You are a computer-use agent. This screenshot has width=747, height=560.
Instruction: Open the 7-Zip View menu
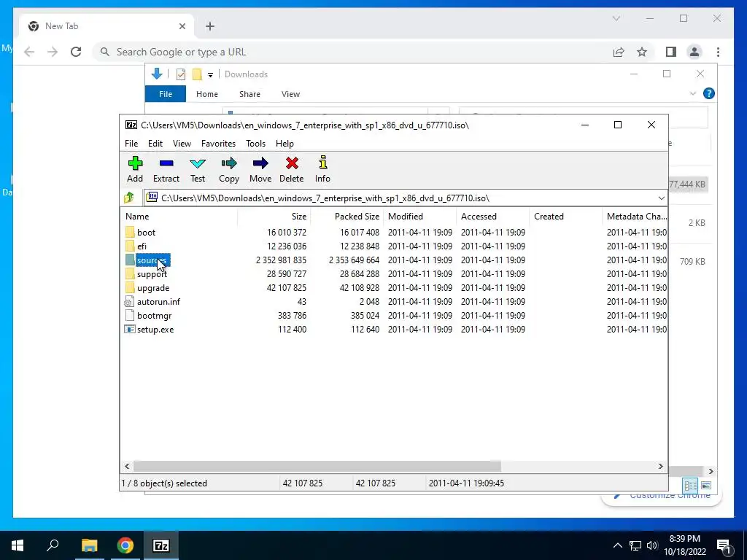pos(182,144)
